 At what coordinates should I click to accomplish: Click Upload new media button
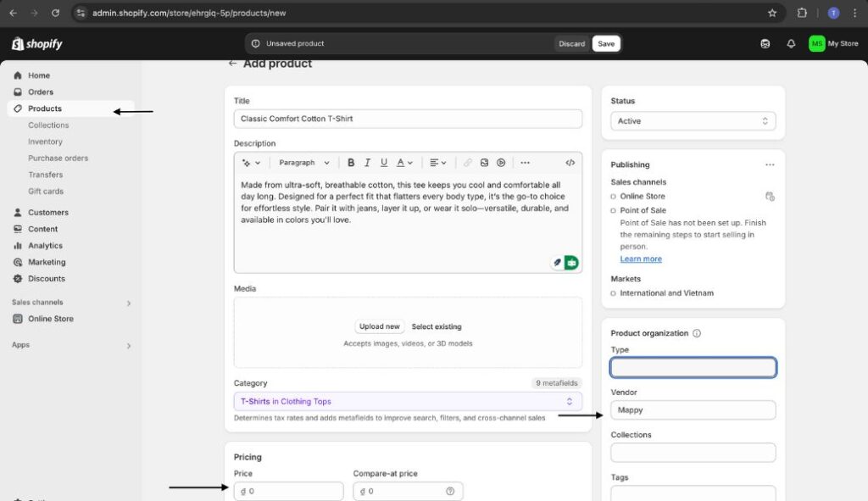[379, 326]
